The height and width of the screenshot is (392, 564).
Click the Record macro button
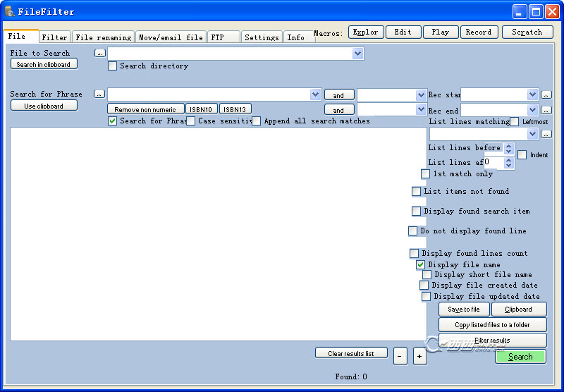(479, 32)
